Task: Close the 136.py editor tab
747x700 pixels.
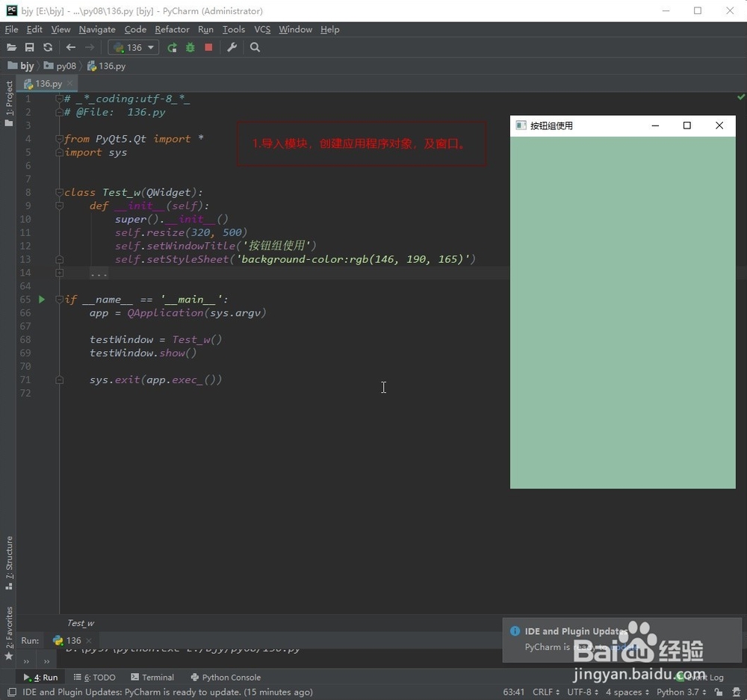Action: [70, 84]
